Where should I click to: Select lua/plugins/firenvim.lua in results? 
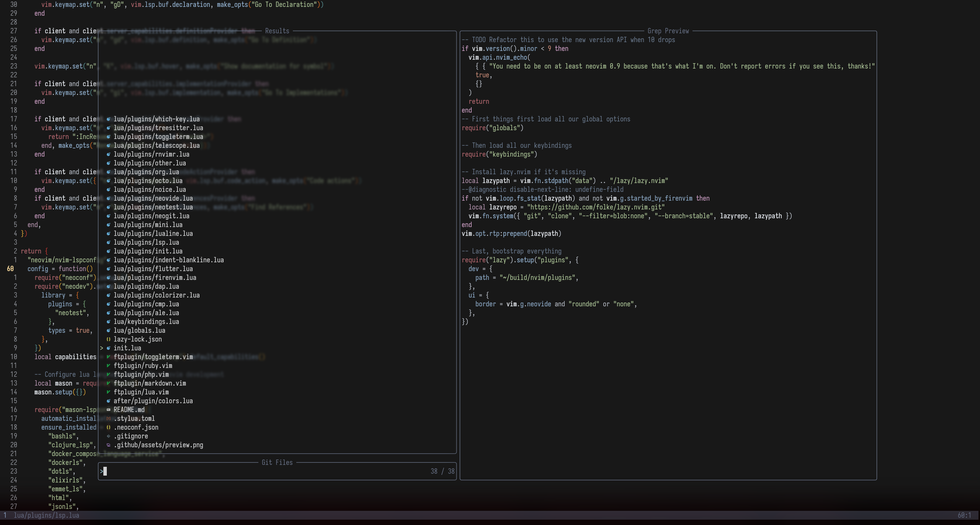(x=155, y=278)
